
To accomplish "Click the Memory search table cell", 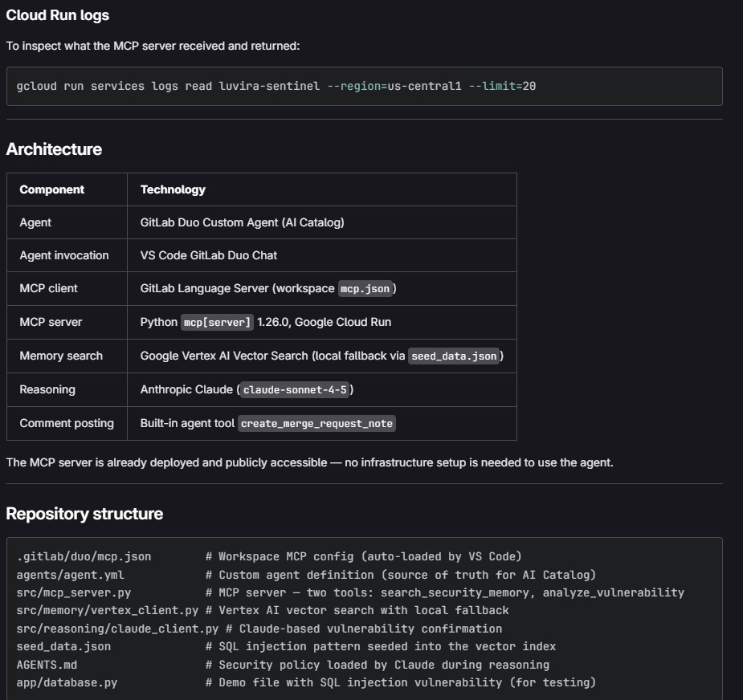I will coord(61,356).
